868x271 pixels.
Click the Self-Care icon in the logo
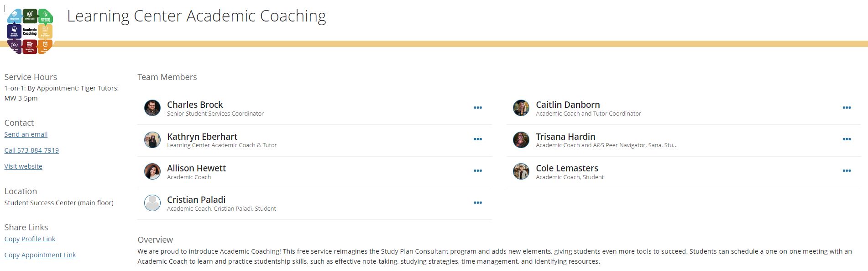point(14,45)
